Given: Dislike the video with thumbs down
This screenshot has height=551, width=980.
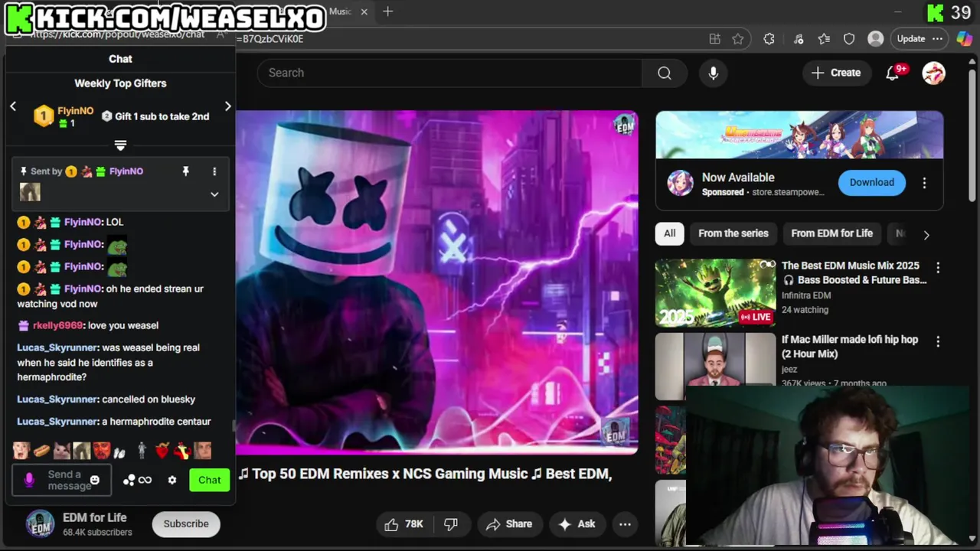Looking at the screenshot, I should 451,524.
